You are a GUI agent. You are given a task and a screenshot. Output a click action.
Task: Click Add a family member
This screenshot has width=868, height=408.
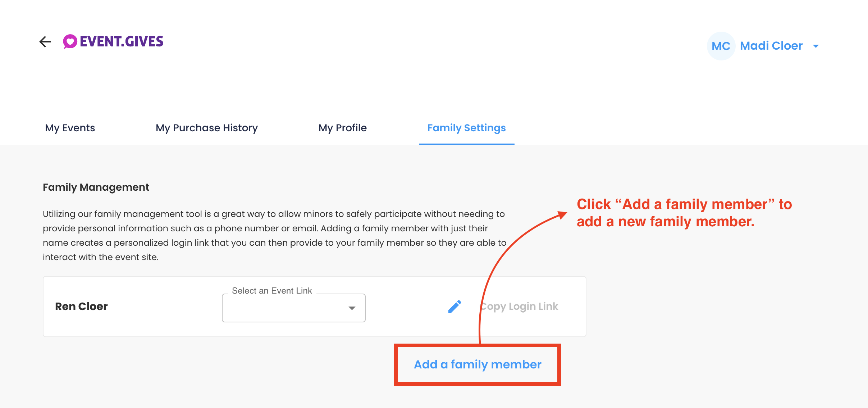pyautogui.click(x=478, y=364)
